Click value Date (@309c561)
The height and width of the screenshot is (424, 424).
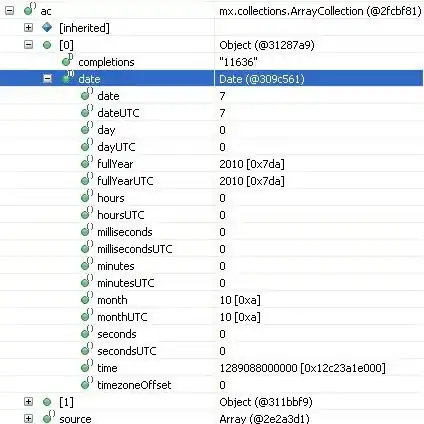[x=262, y=79]
